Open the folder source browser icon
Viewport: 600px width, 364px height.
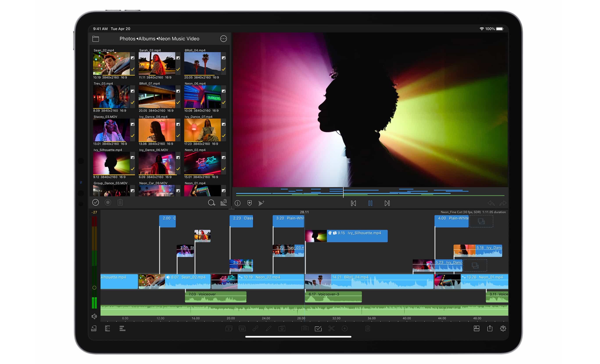tap(96, 39)
